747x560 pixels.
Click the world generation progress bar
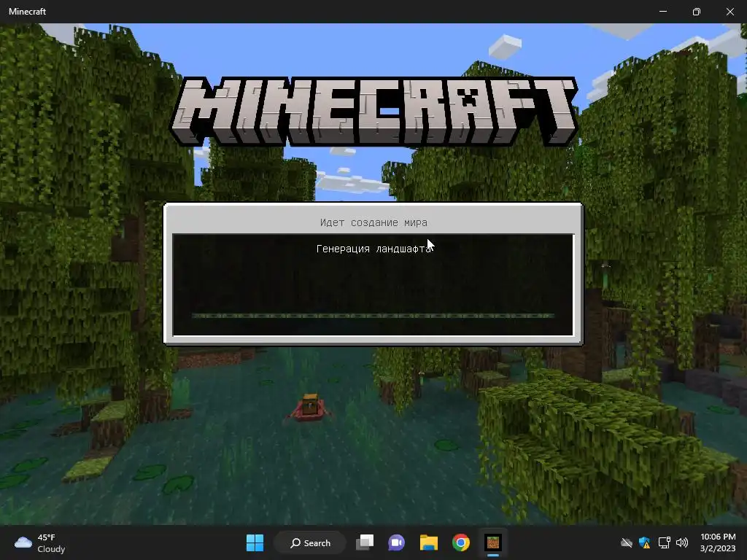[x=373, y=316]
